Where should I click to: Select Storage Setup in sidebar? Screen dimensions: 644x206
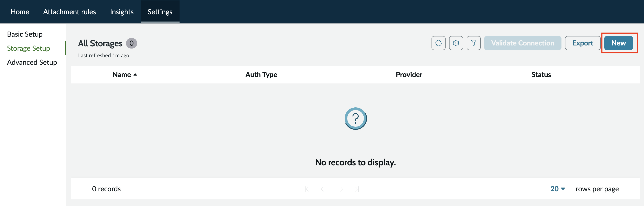point(29,48)
